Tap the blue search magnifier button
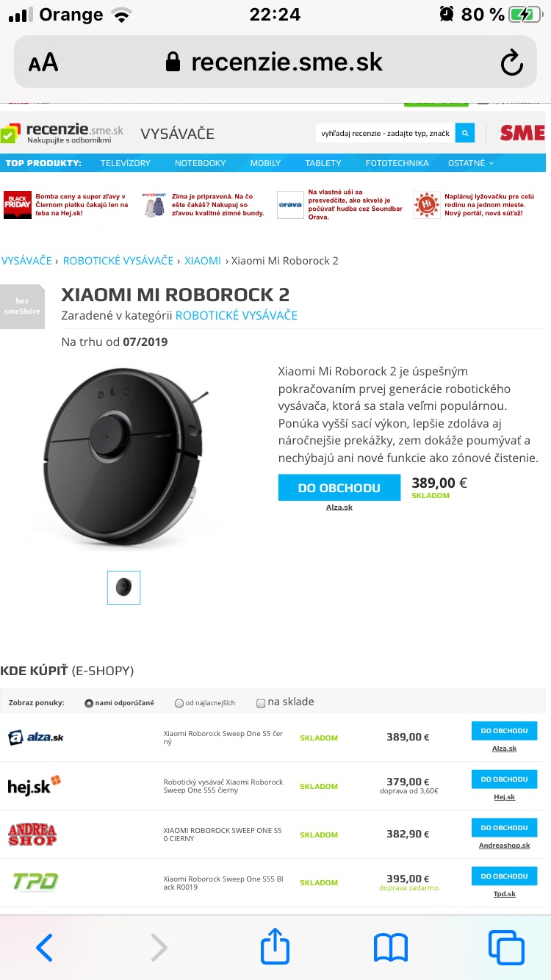551x980 pixels. (465, 133)
